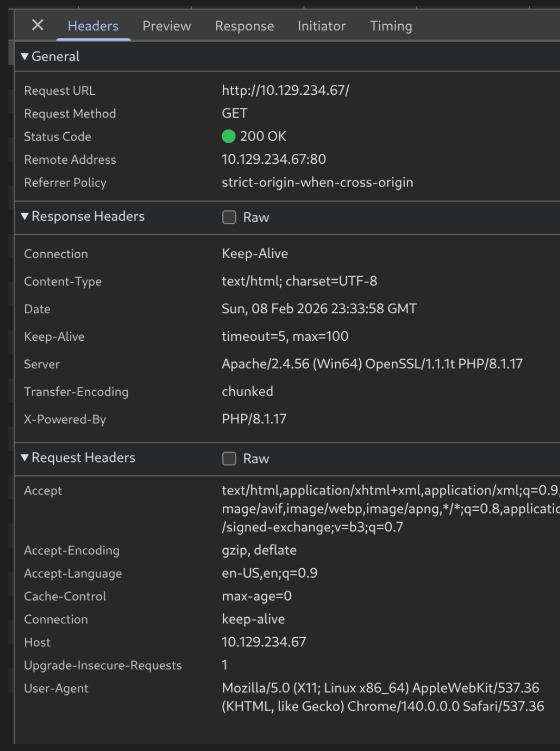The height and width of the screenshot is (751, 560).
Task: Select the Upgrade-Insecure-Requests value 1
Action: coord(224,665)
